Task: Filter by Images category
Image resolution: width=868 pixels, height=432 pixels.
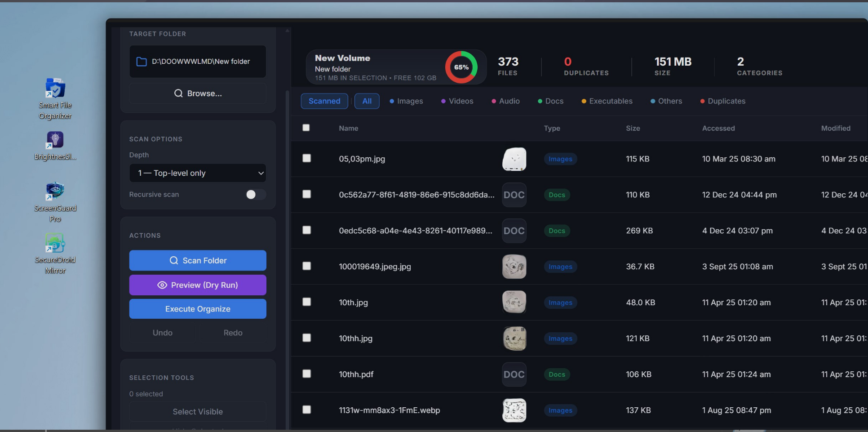Action: click(x=406, y=101)
